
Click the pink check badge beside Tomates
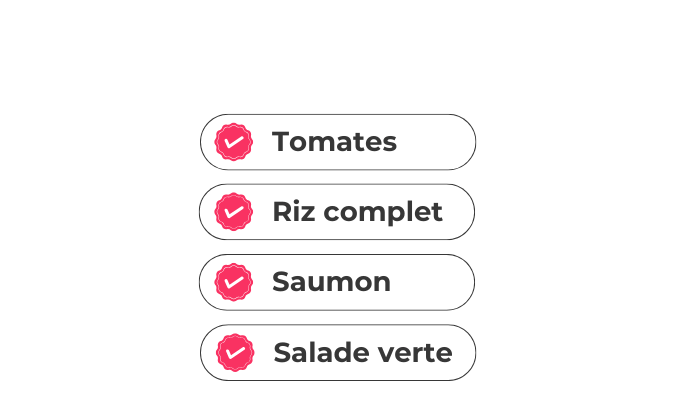tap(234, 142)
